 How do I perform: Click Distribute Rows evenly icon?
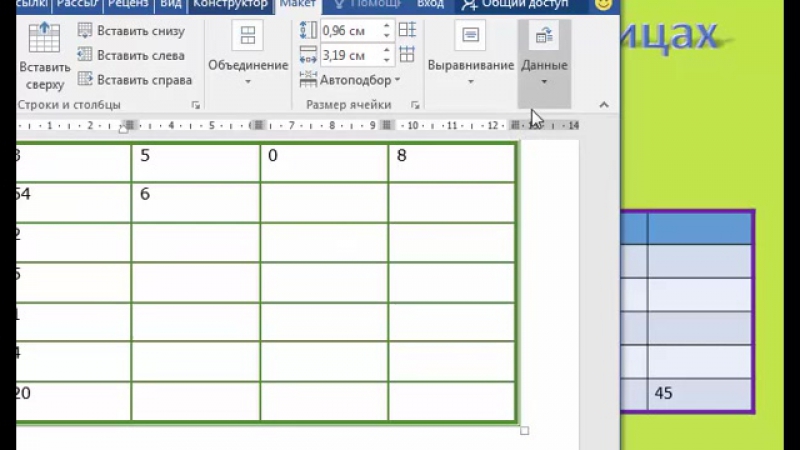(x=407, y=30)
